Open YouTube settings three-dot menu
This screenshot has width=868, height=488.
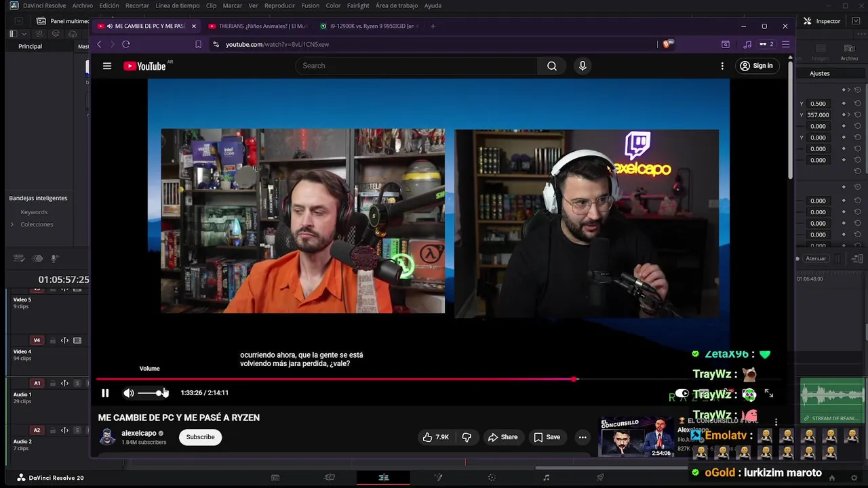coord(722,66)
